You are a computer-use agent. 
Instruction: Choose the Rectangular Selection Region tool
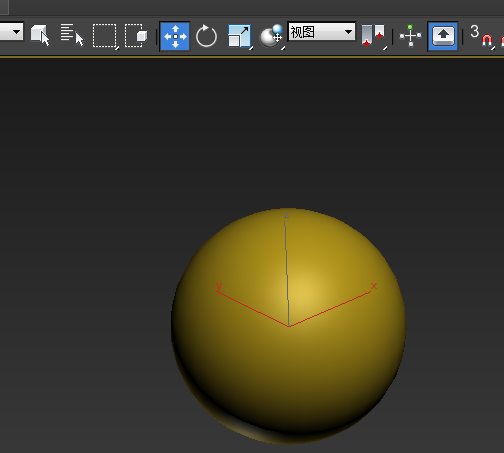[x=105, y=36]
